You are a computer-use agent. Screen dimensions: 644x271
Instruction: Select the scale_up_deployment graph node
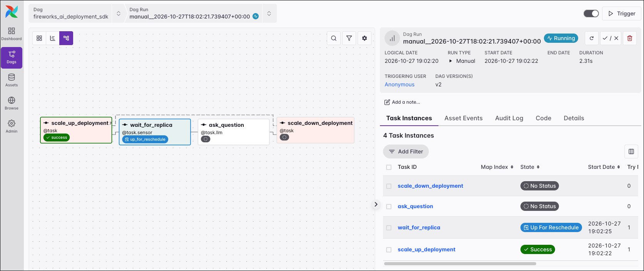pos(76,130)
